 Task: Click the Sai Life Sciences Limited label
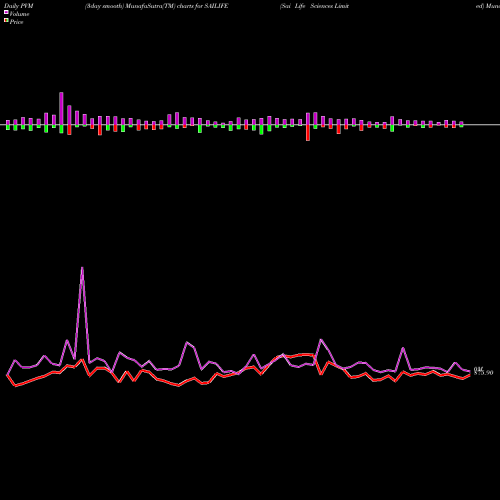click(x=314, y=6)
